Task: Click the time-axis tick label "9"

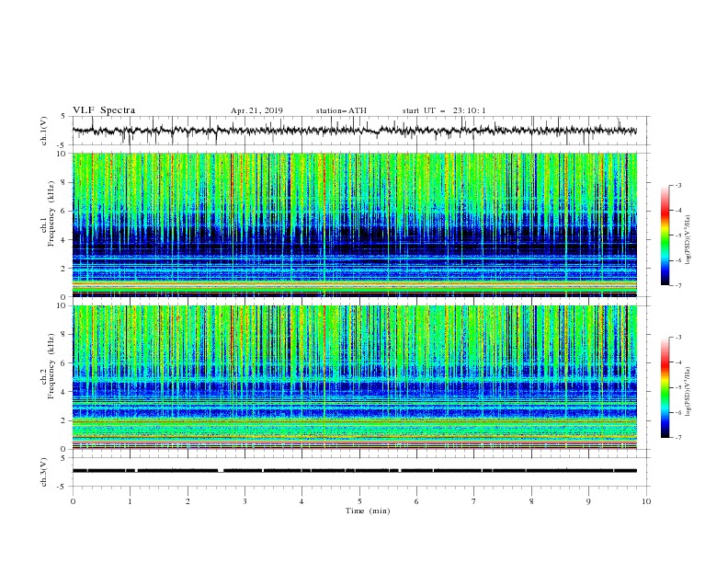Action: click(588, 501)
